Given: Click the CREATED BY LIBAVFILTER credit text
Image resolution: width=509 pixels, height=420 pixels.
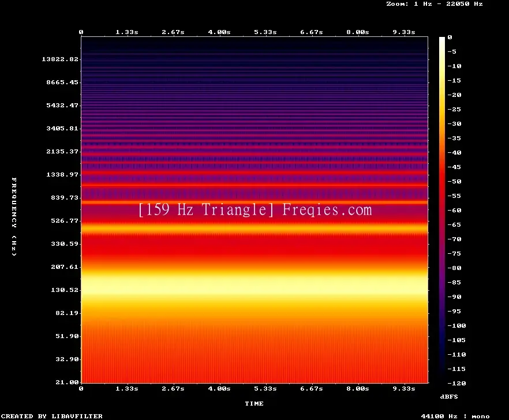Looking at the screenshot, I should click(x=51, y=416).
